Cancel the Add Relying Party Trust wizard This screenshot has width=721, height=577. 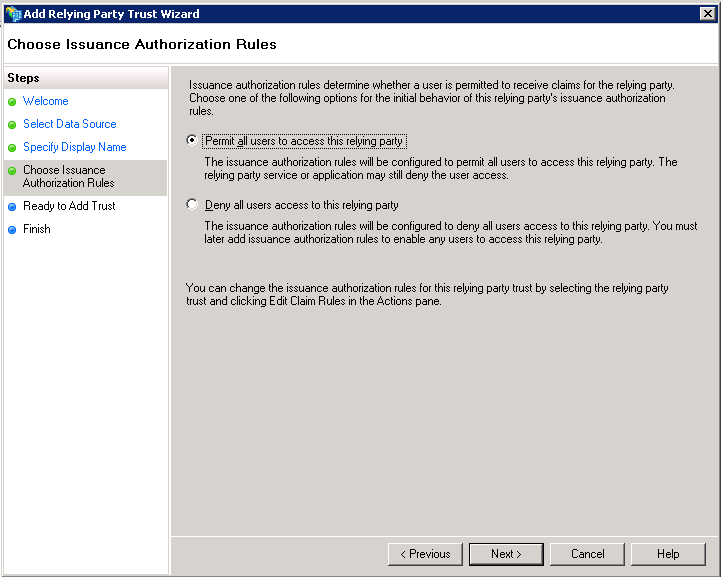[587, 554]
